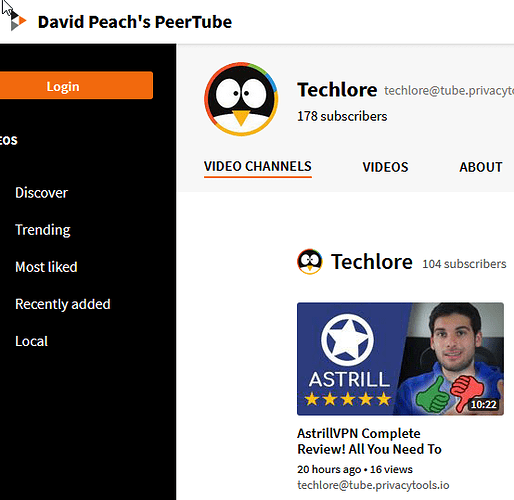This screenshot has height=500, width=514.
Task: Select Most liked in the sidebar
Action: point(46,267)
